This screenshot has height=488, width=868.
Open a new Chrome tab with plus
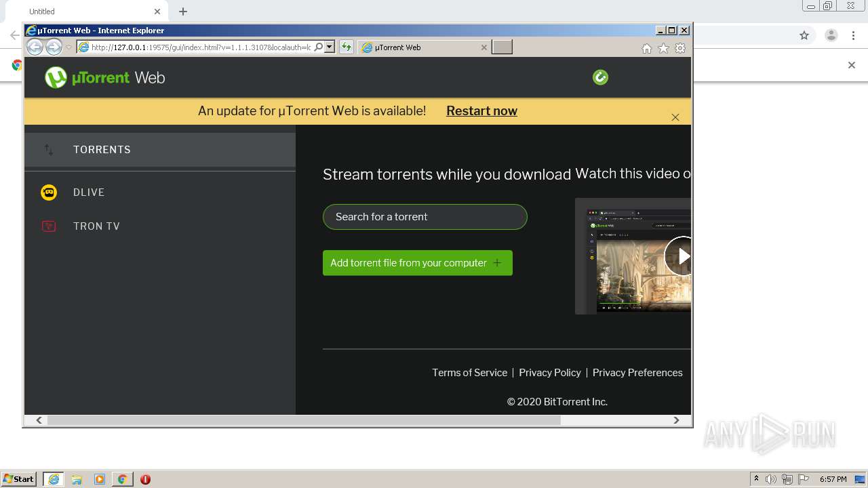pyautogui.click(x=183, y=12)
